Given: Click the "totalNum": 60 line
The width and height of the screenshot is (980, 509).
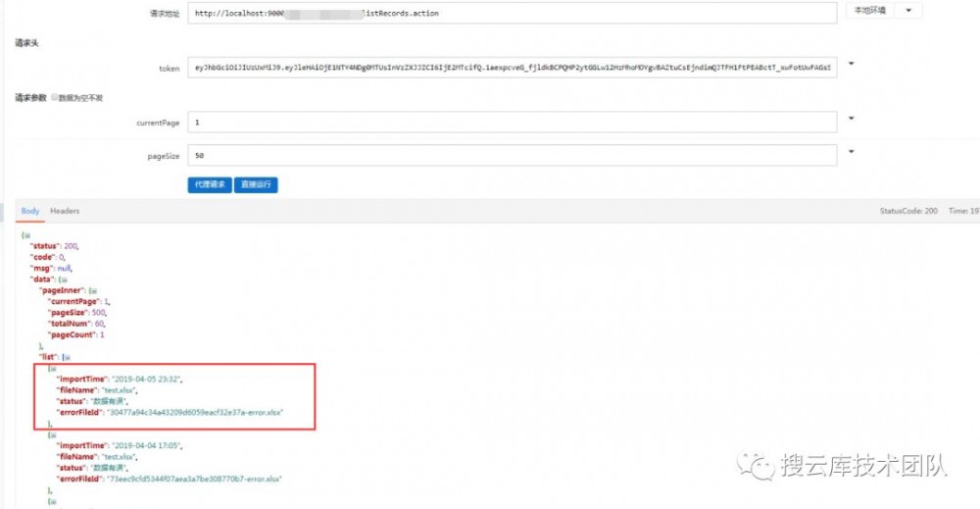Looking at the screenshot, I should click(x=76, y=324).
